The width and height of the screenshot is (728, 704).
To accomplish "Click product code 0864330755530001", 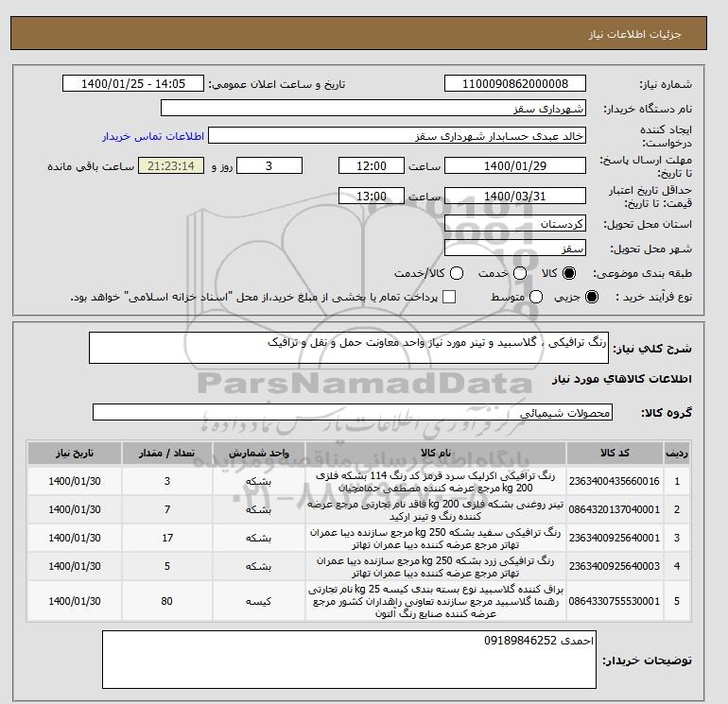I will click(x=615, y=601).
